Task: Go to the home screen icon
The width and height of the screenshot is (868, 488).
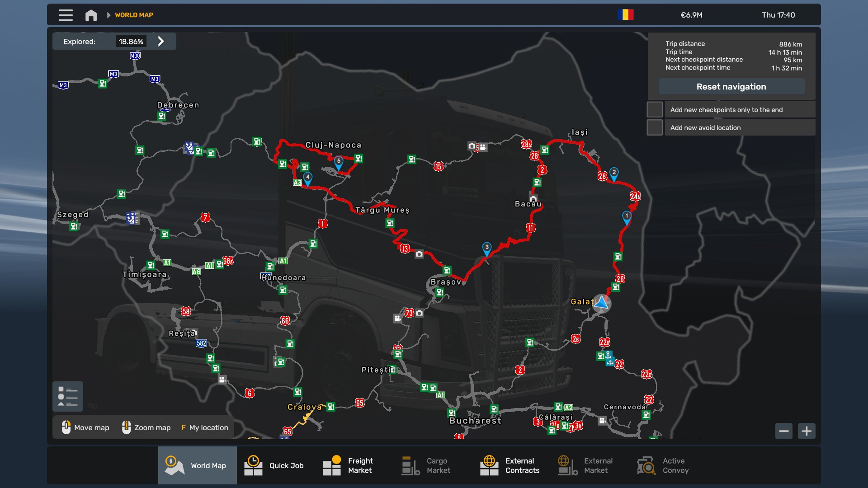Action: pyautogui.click(x=91, y=15)
